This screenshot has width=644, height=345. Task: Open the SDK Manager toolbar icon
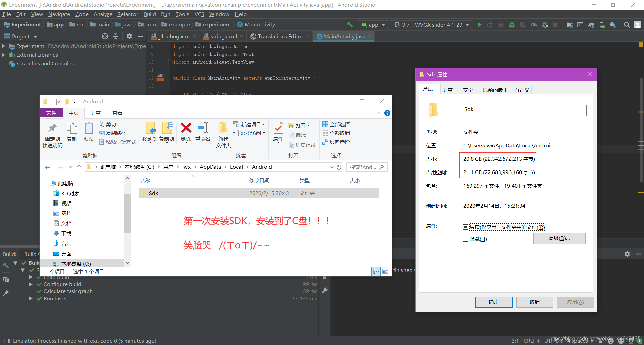[613, 25]
